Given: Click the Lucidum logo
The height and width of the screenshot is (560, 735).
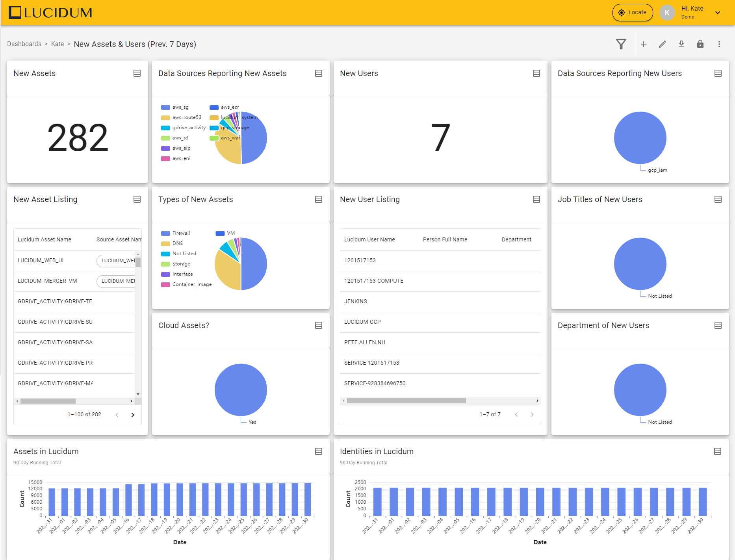Looking at the screenshot, I should [50, 13].
